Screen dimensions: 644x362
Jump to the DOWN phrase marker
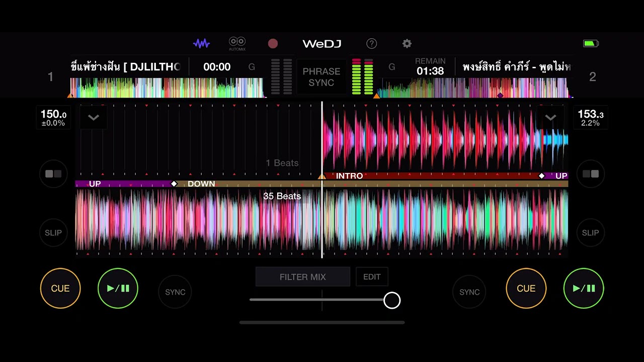pos(201,184)
